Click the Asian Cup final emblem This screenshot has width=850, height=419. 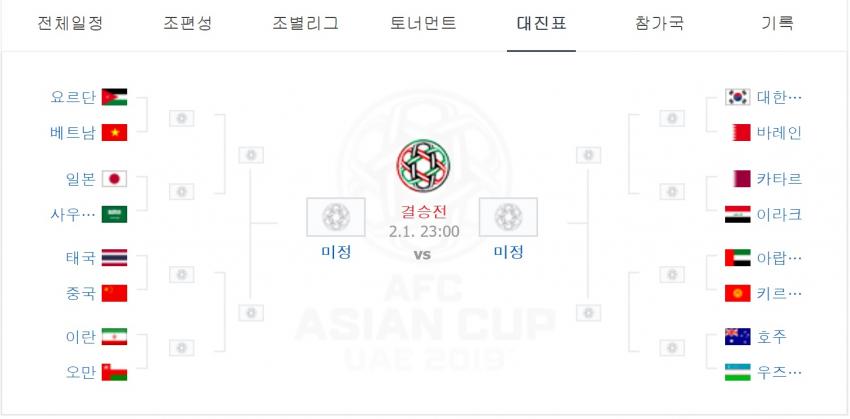423,166
